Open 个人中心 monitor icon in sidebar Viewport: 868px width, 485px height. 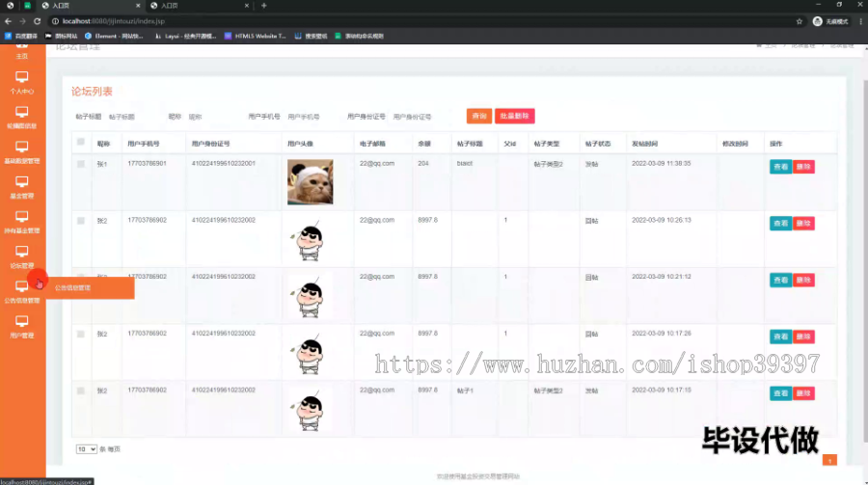21,76
